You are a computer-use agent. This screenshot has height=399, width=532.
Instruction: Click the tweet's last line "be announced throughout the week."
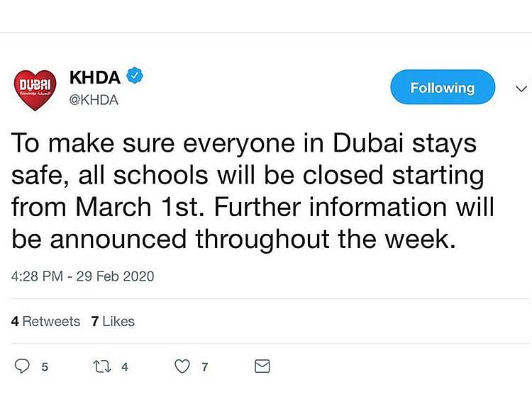232,240
